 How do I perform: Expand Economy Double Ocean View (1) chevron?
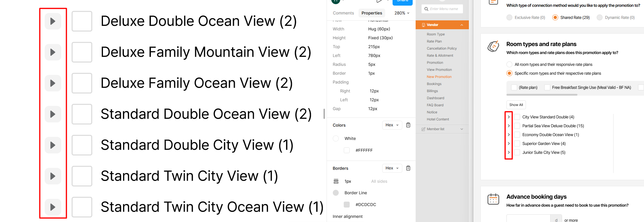click(x=509, y=135)
